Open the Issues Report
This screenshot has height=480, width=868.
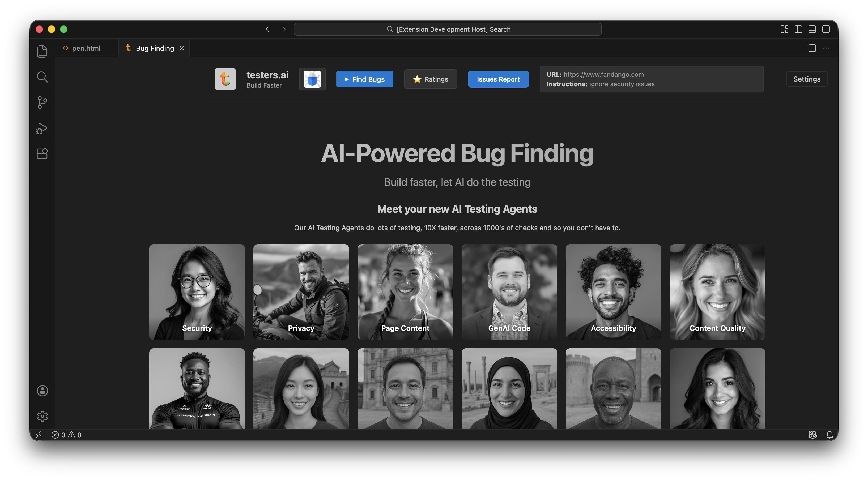pos(498,79)
